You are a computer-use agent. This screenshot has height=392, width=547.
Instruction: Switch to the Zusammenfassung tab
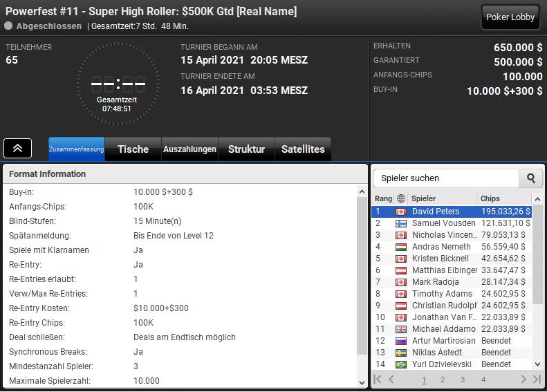[76, 149]
